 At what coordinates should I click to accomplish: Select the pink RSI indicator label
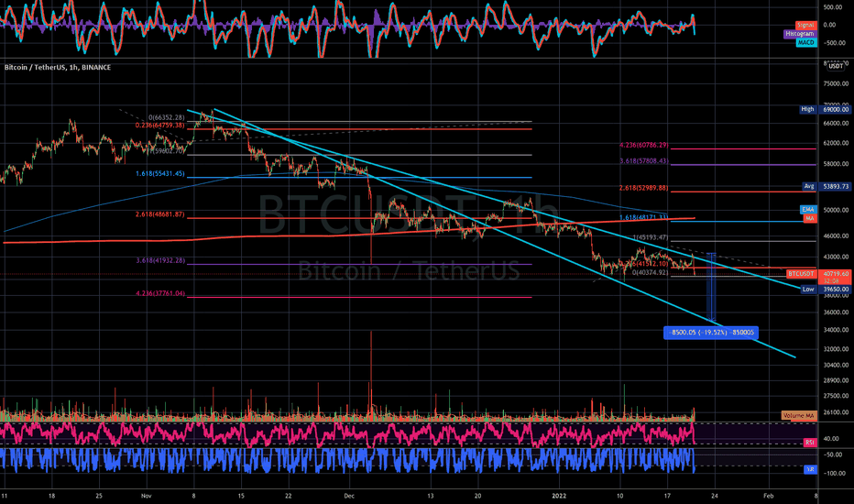[810, 443]
